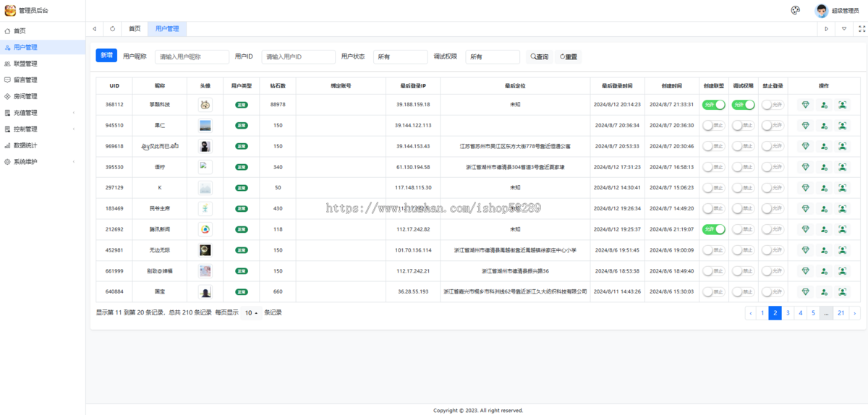The height and width of the screenshot is (415, 868).
Task: Open 留言管理 in the sidebar
Action: pyautogui.click(x=43, y=80)
